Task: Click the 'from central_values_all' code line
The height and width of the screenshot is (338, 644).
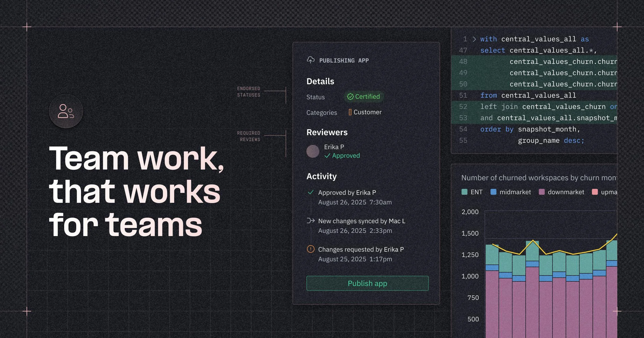Action: pos(528,95)
